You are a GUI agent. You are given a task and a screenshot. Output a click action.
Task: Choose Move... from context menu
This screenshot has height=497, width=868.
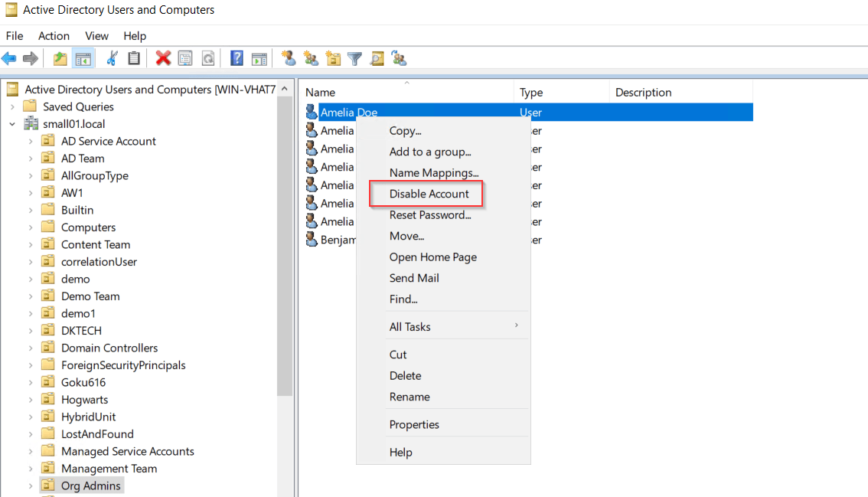[407, 236]
